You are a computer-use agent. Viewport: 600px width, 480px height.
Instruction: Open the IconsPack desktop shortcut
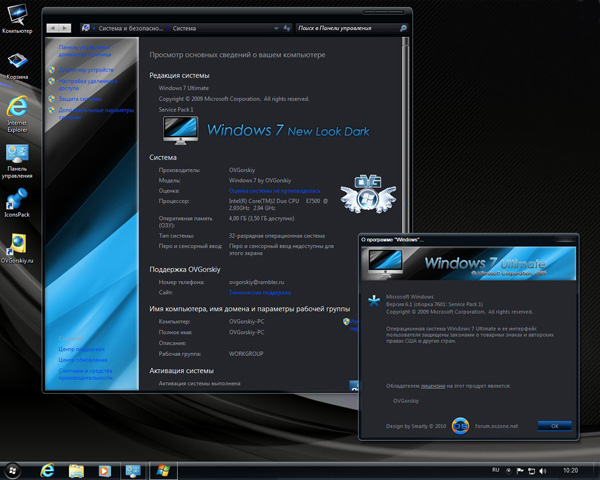coord(16,199)
